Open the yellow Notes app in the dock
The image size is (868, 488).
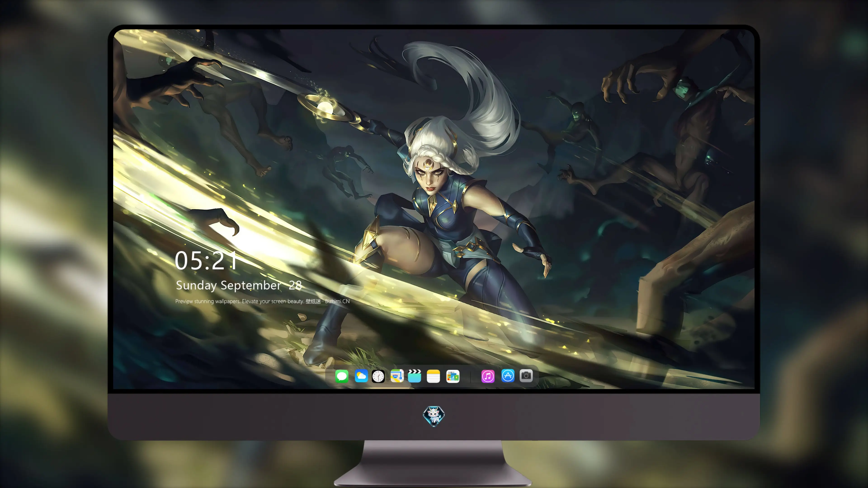[433, 376]
